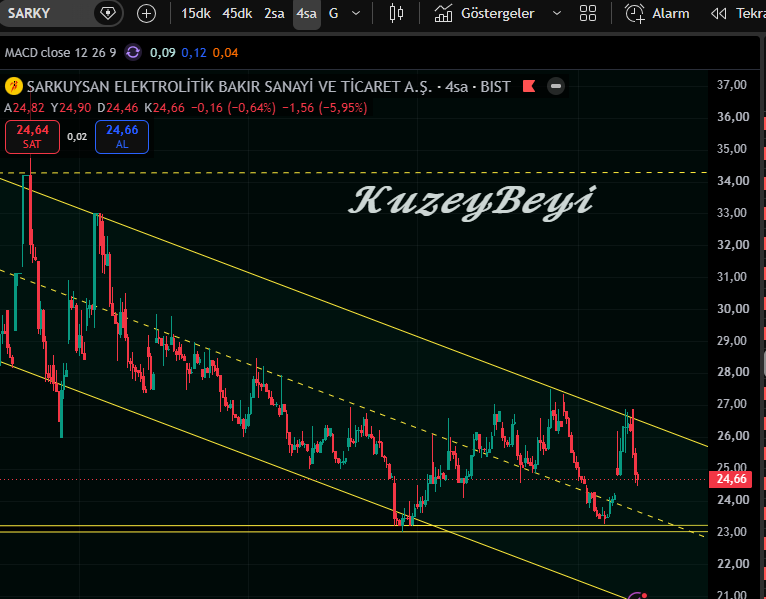766x599 pixels.
Task: Click the 27,00 price axis label
Action: pyautogui.click(x=731, y=404)
